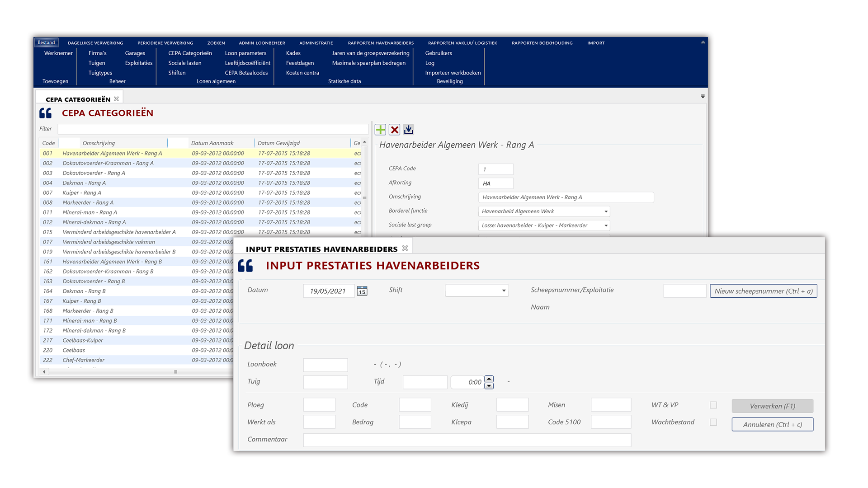Click the Scheepsnummer/Exploitatie input field

[x=684, y=291]
